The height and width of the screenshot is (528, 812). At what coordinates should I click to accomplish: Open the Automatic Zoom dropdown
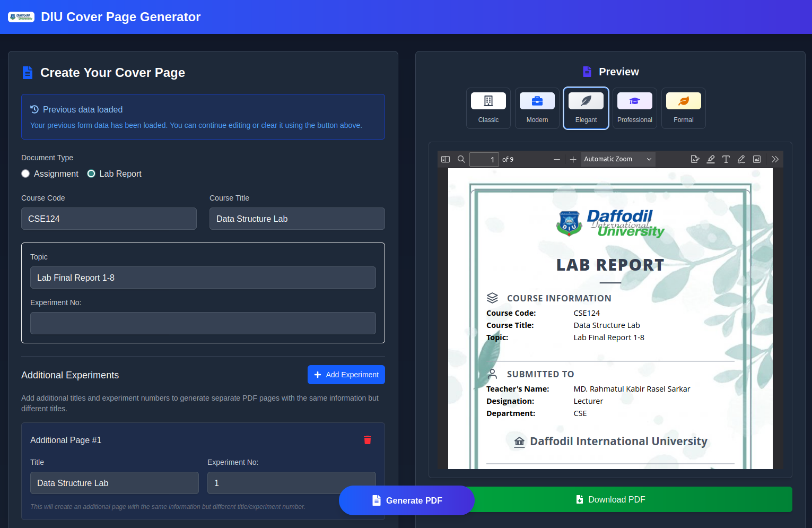(x=618, y=159)
